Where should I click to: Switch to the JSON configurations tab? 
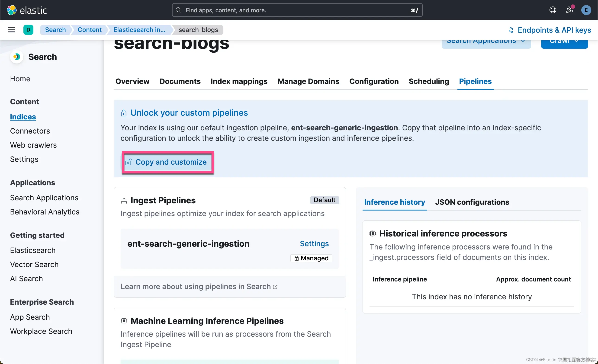tap(472, 202)
